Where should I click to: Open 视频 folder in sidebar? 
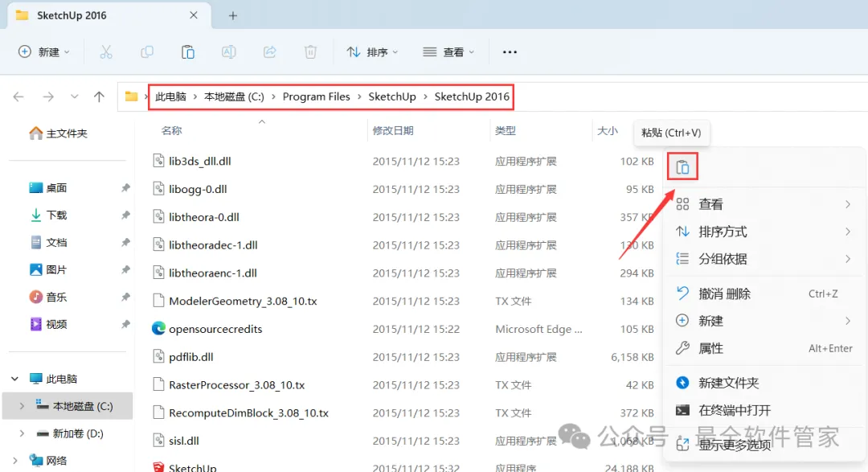coord(48,324)
